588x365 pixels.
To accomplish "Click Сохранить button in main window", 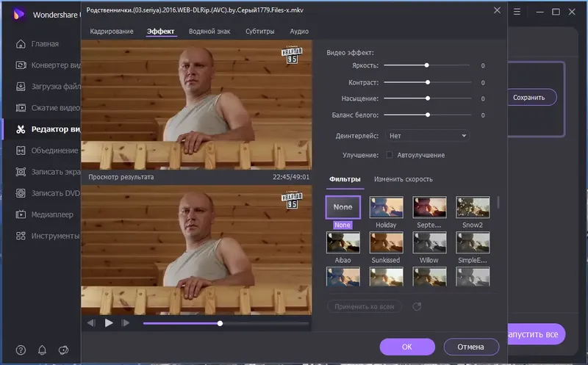I will [x=531, y=98].
